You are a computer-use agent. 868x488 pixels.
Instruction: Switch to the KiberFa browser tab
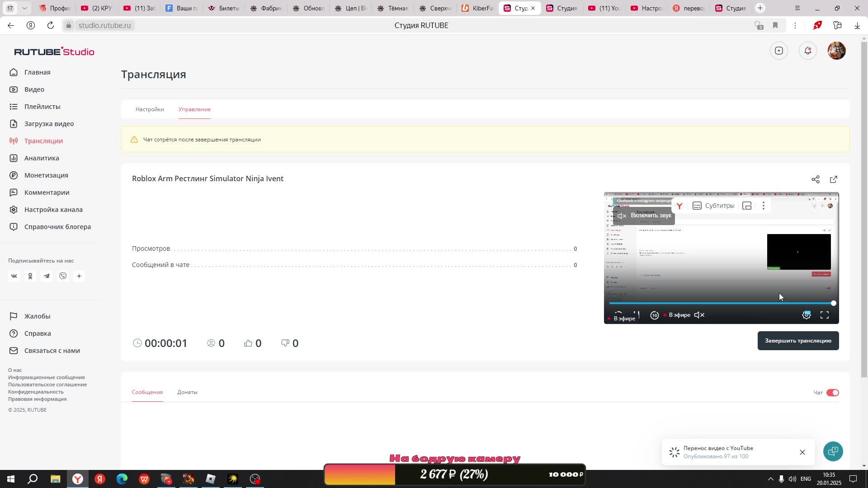tap(477, 8)
